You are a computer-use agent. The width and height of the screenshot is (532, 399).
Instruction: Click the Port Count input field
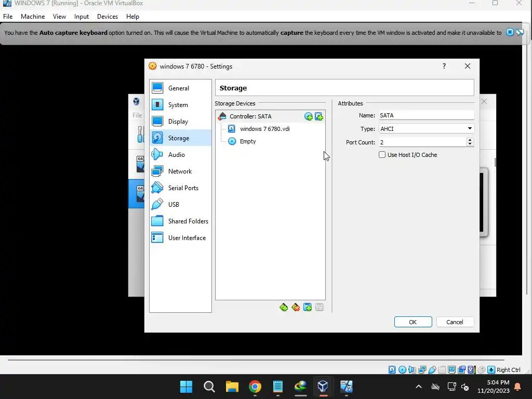[x=423, y=142]
